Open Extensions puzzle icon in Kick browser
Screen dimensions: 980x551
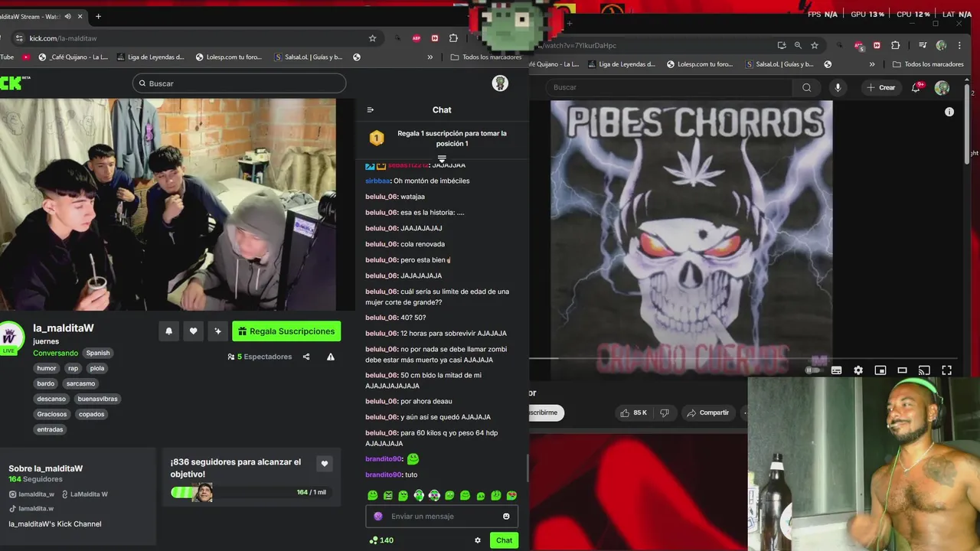coord(453,38)
